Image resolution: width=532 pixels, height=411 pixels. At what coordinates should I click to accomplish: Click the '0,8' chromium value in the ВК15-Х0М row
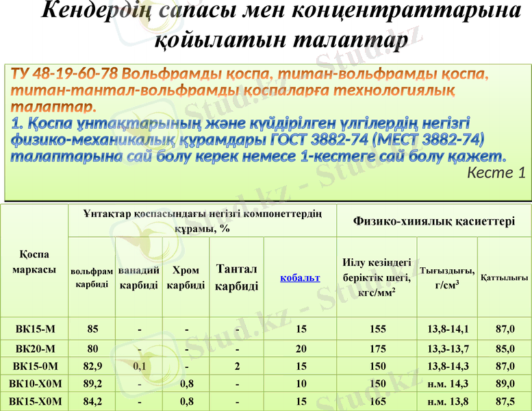[x=187, y=401]
